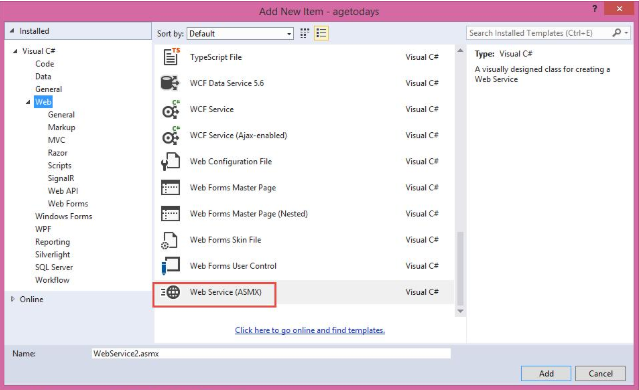Select the SQL Server category
This screenshot has width=639, height=390.
coord(54,267)
